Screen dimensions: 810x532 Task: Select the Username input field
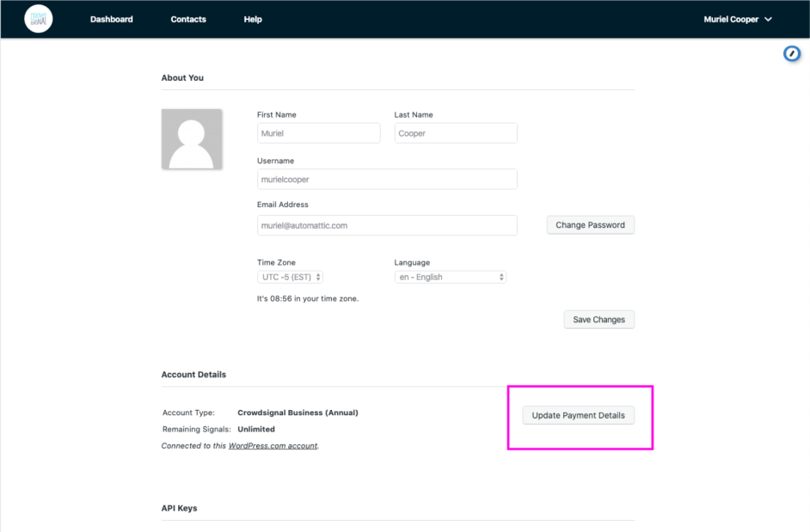[387, 179]
